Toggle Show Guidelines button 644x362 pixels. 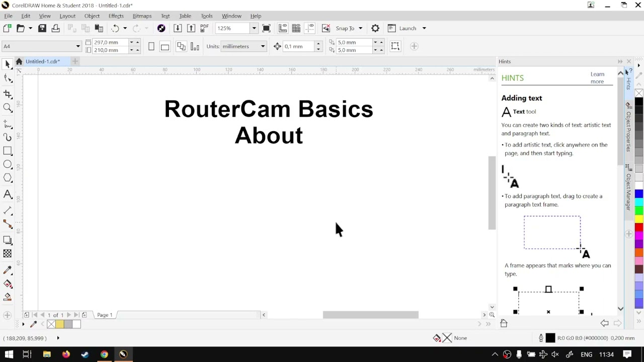pos(310,28)
